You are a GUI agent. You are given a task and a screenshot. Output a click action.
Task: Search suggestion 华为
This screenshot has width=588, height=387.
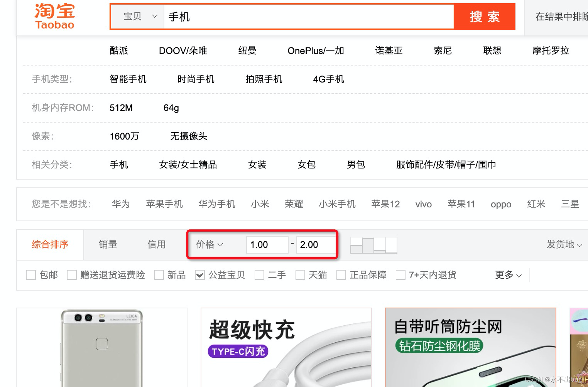coord(121,204)
